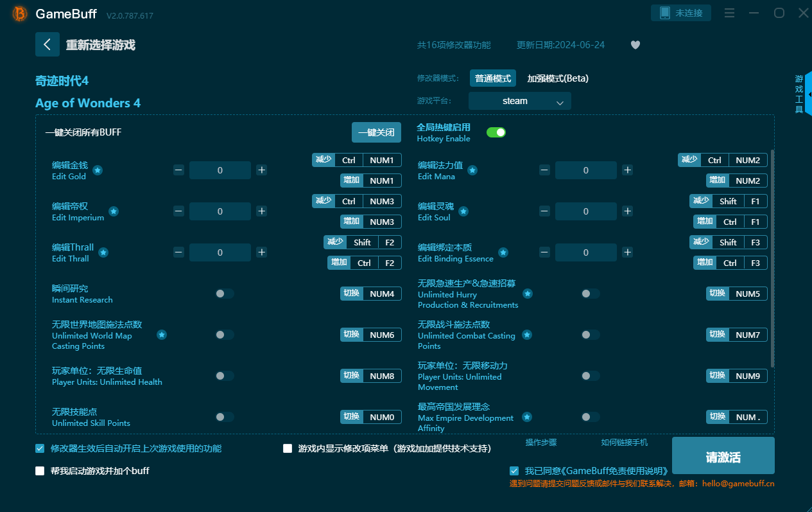The image size is (812, 512).
Task: Select the 普通模式 mode tab
Action: pyautogui.click(x=493, y=78)
